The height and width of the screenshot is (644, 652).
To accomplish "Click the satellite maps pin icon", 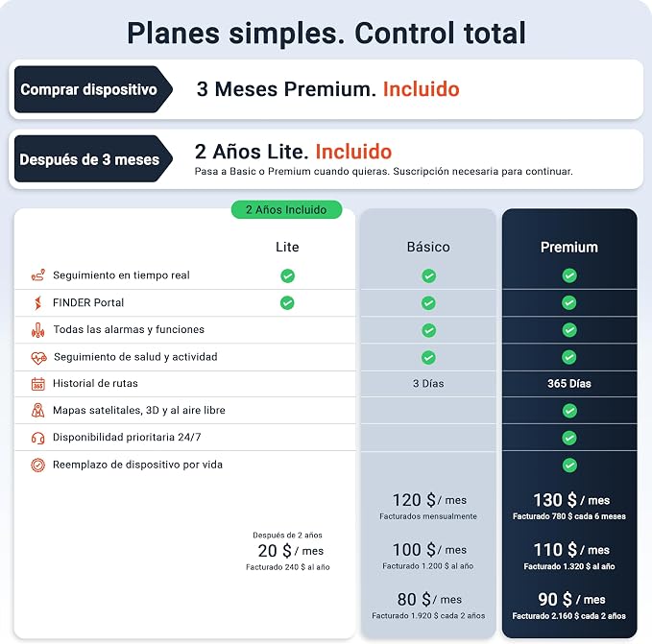I will (x=37, y=411).
